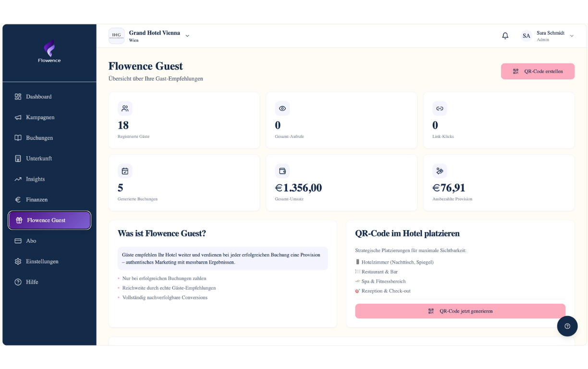Click the IHG hotel logo
This screenshot has height=369, width=588.
pos(116,36)
